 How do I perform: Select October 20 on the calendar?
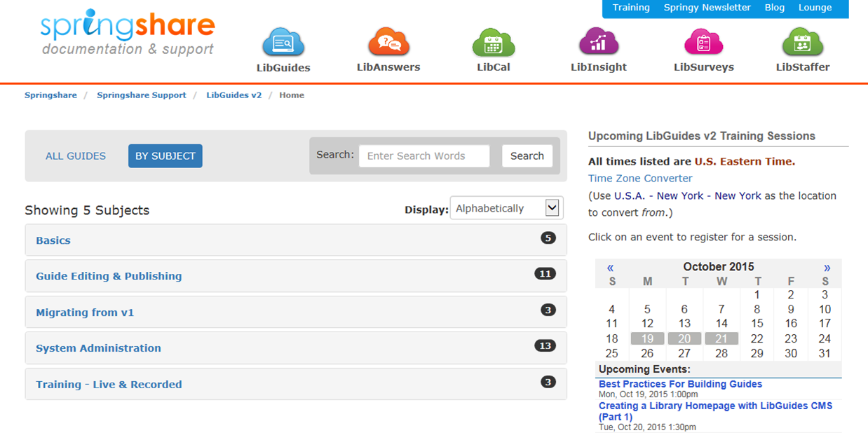684,338
